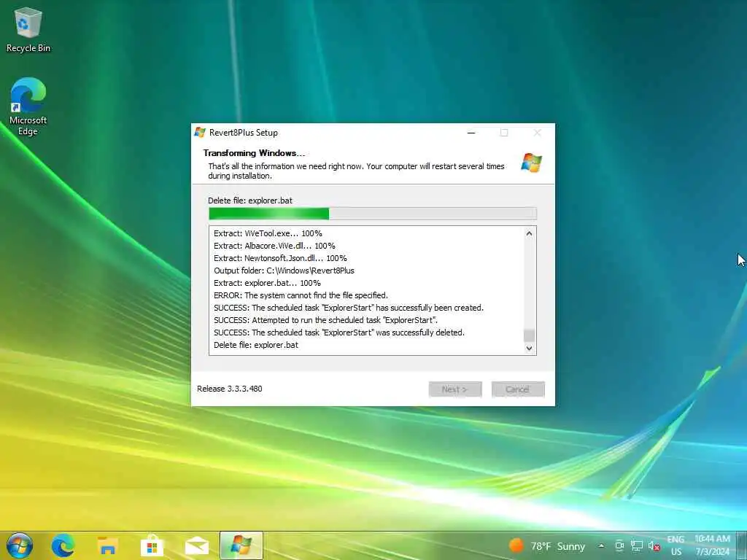The width and height of the screenshot is (747, 560).
Task: Click the Windows flag logo in setup header
Action: click(x=532, y=163)
